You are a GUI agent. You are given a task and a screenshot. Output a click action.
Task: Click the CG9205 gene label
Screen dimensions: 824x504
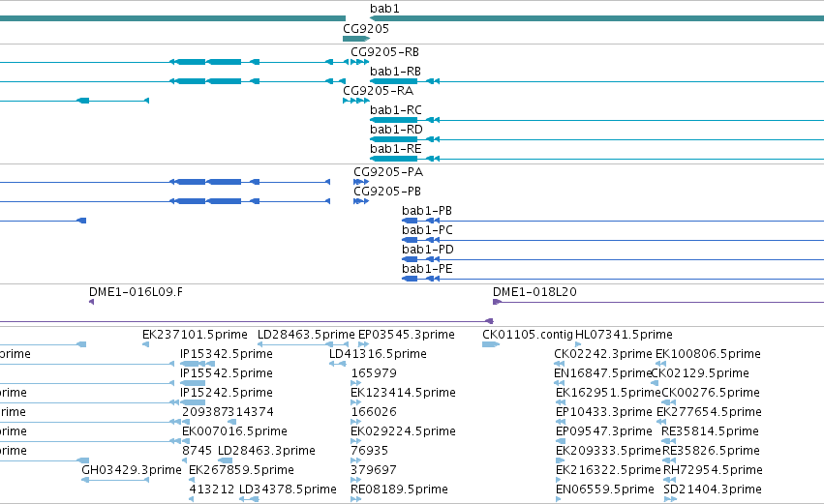coord(366,29)
